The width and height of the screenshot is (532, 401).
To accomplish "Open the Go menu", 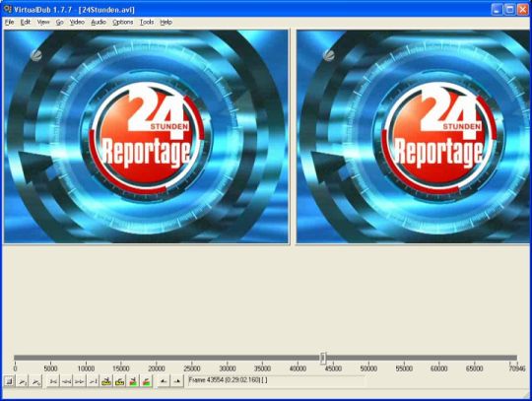I will point(59,22).
